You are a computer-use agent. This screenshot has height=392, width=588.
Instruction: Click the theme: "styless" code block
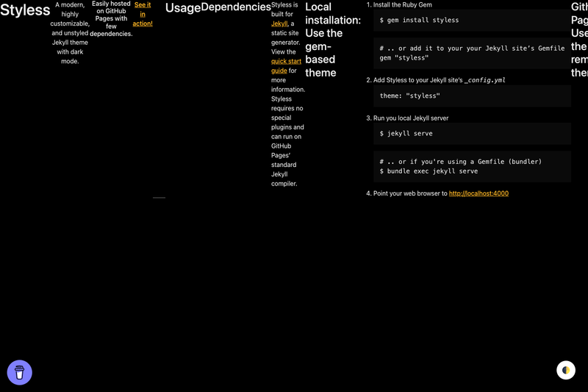coord(472,96)
